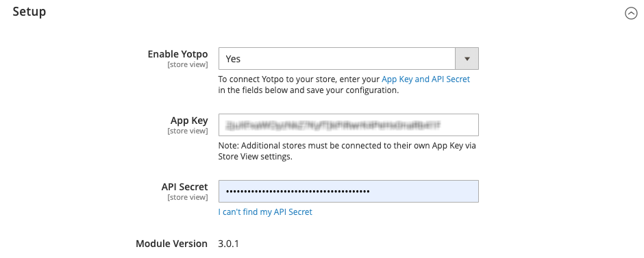Open the I can't find my API Secret link

coord(265,212)
